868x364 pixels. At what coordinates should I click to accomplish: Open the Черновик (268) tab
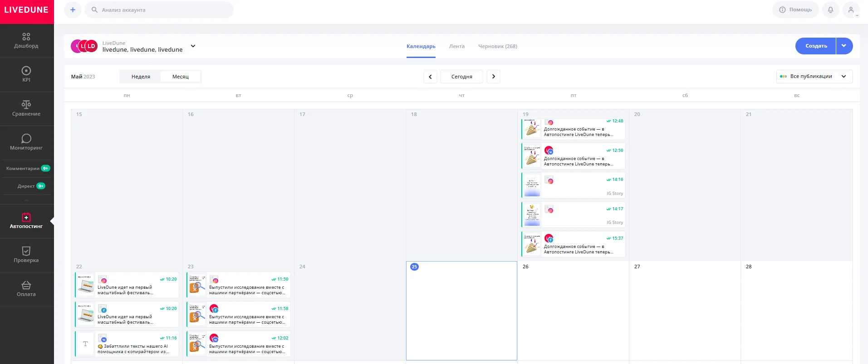click(497, 46)
